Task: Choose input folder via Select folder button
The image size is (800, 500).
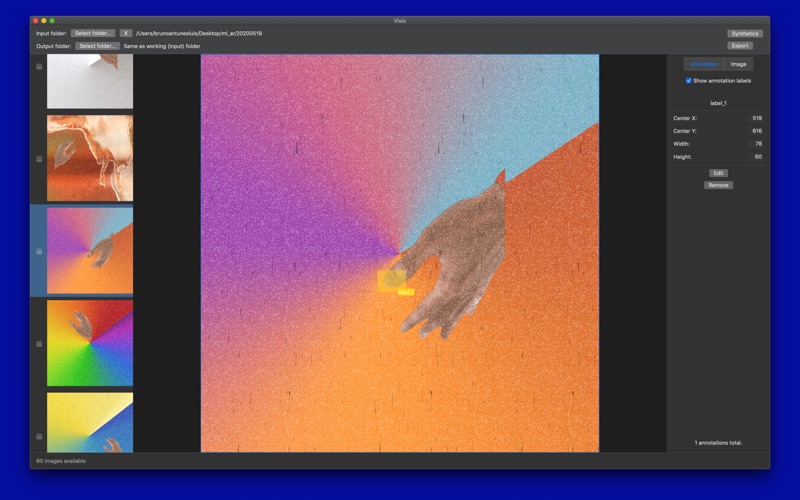Action: click(94, 33)
